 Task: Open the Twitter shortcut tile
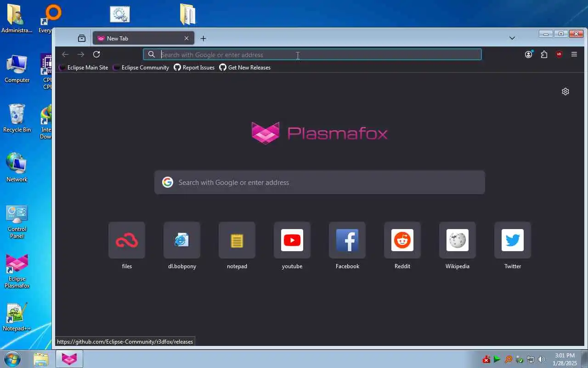pyautogui.click(x=513, y=240)
